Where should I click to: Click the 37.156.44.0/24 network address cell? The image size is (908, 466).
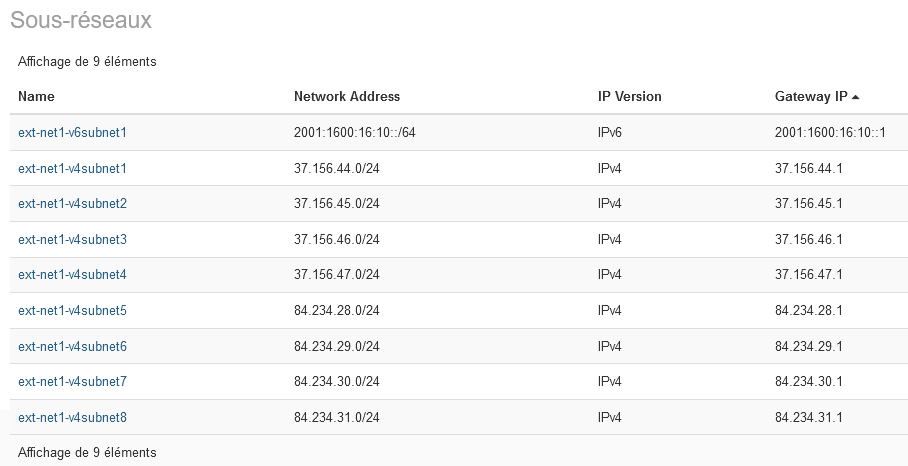point(336,168)
